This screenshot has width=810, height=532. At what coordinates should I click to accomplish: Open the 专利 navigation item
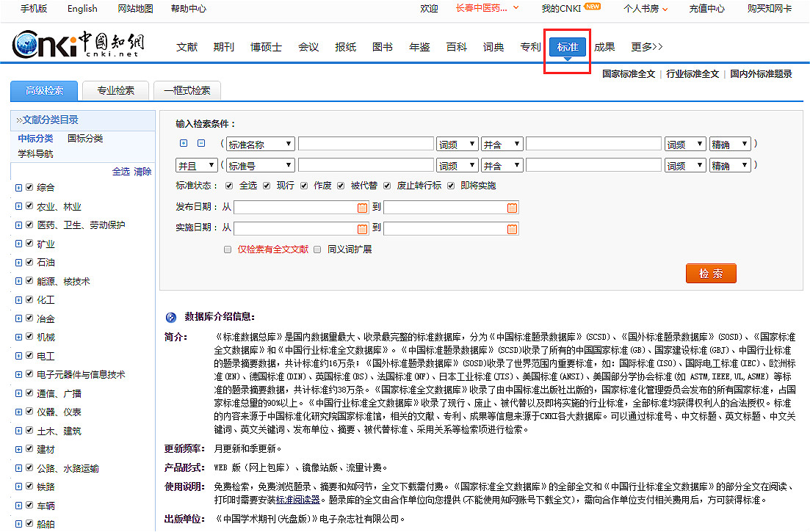(x=530, y=47)
